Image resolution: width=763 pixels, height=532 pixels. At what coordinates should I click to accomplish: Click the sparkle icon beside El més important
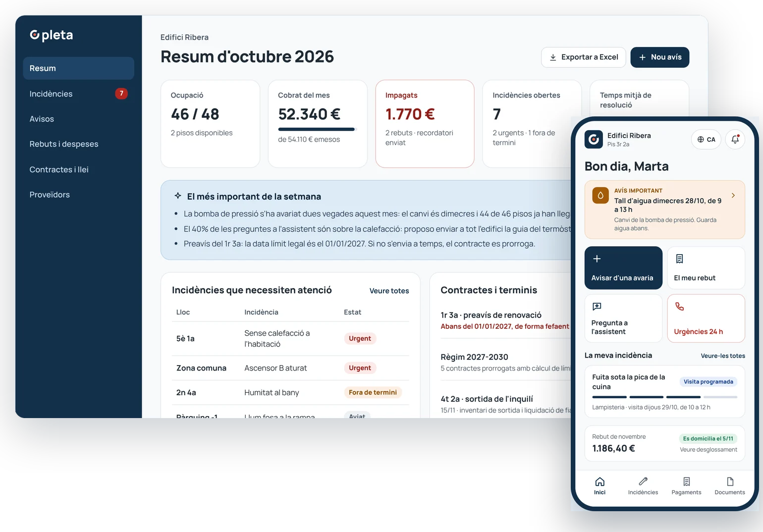(x=178, y=196)
